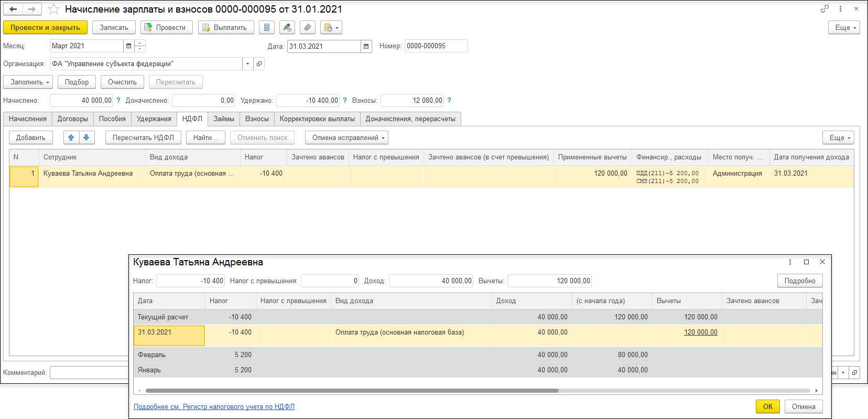Select the Текущий расчет row
This screenshot has width=868, height=419.
pos(478,317)
